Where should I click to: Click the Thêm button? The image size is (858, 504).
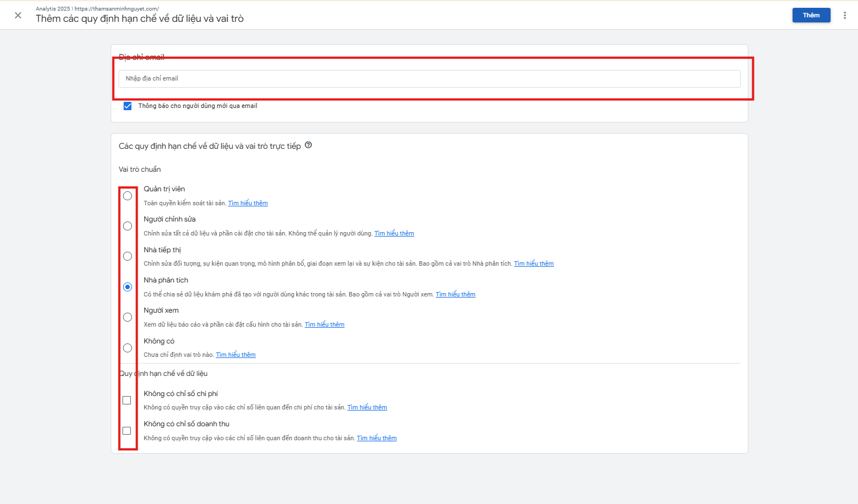tap(811, 15)
